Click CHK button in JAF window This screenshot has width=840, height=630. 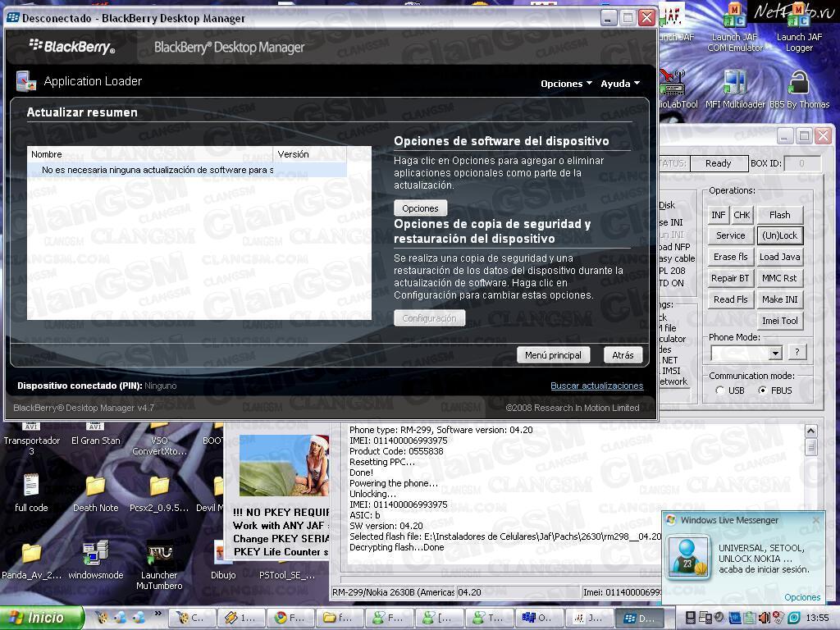742,215
